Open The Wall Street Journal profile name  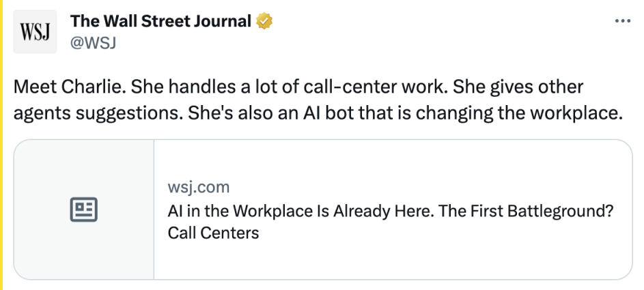[160, 22]
